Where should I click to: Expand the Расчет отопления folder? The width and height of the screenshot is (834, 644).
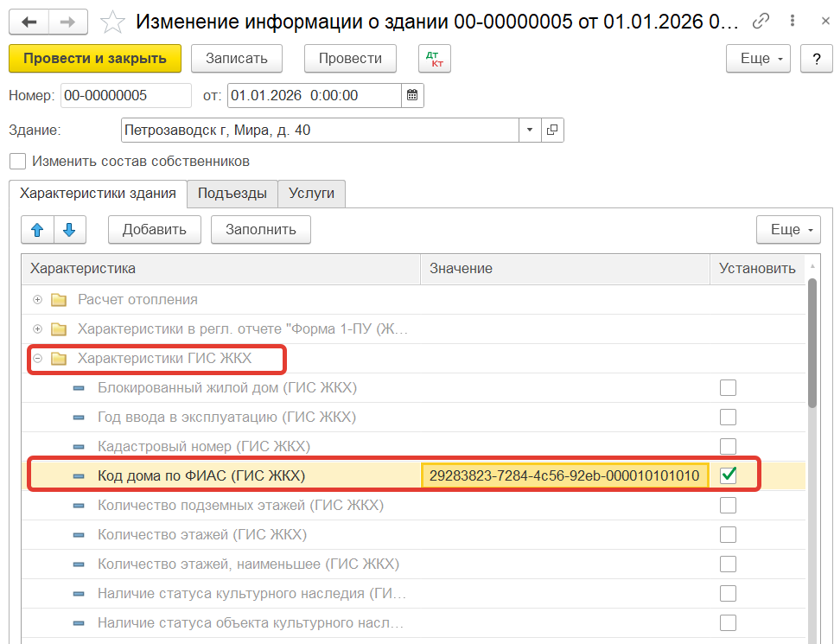tap(37, 300)
